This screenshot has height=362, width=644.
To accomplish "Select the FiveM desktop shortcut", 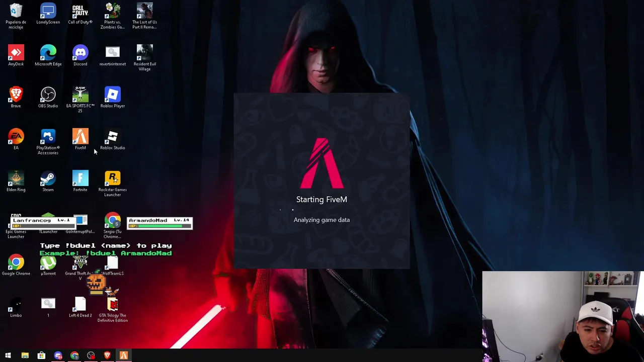I will [80, 139].
